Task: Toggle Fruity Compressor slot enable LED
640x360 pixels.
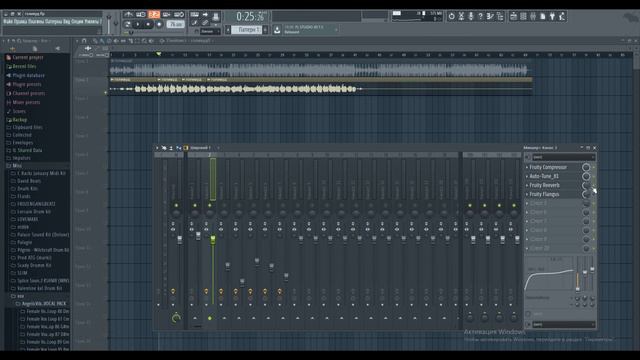Action: pyautogui.click(x=593, y=167)
